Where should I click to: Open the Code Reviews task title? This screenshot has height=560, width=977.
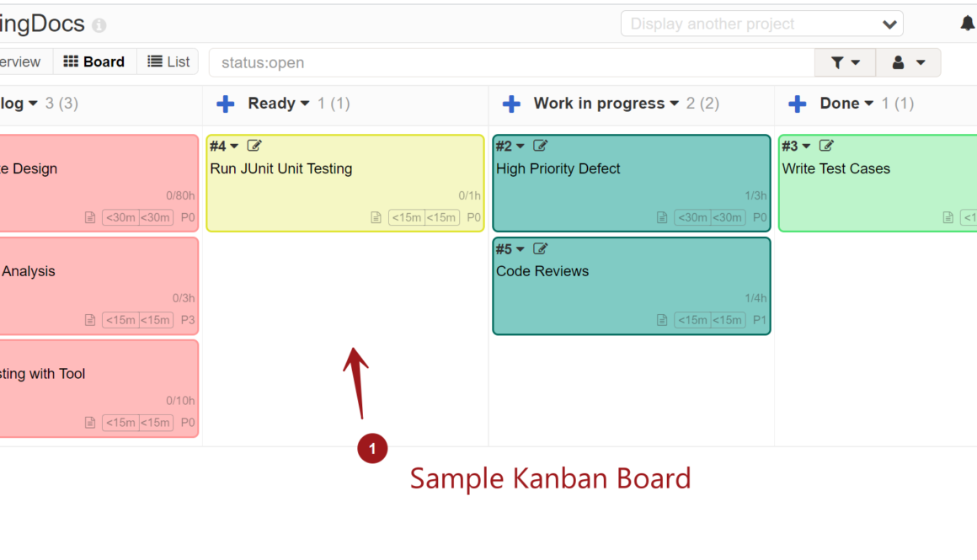pos(542,271)
